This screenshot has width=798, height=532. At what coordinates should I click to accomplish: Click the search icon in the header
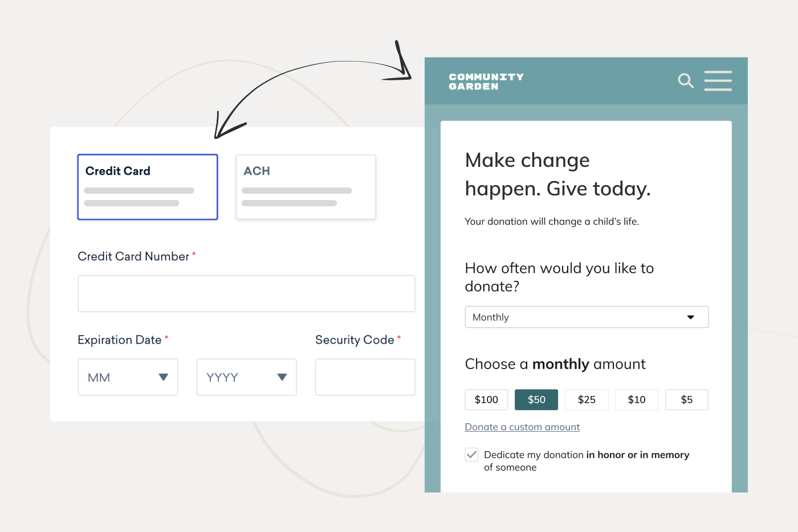(686, 81)
